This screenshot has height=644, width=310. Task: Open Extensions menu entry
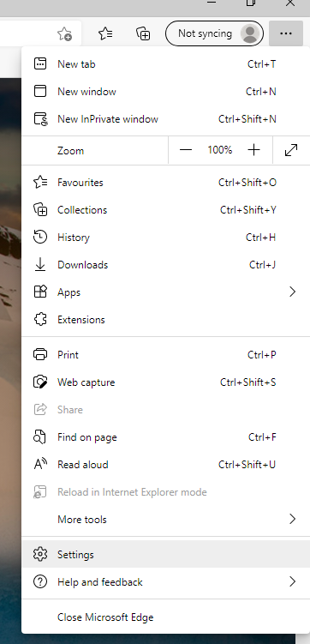tap(165, 320)
